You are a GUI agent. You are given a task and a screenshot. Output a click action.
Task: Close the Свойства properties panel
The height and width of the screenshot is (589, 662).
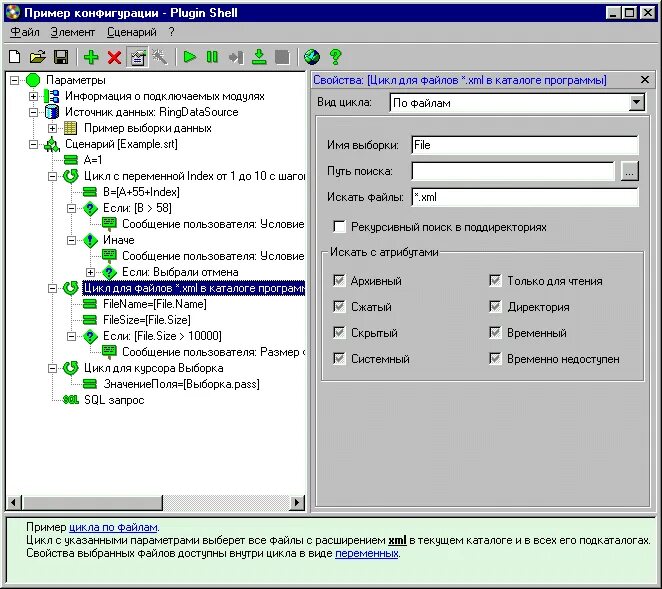point(645,79)
